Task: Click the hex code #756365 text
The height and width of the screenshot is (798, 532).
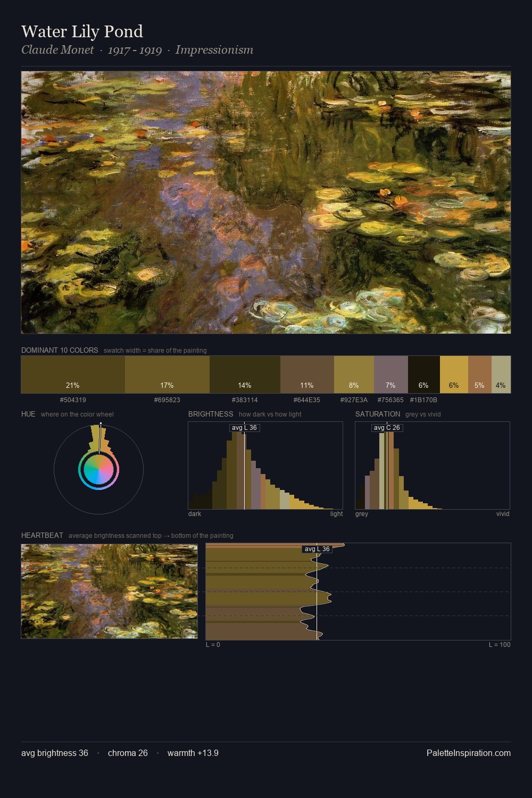Action: 390,400
